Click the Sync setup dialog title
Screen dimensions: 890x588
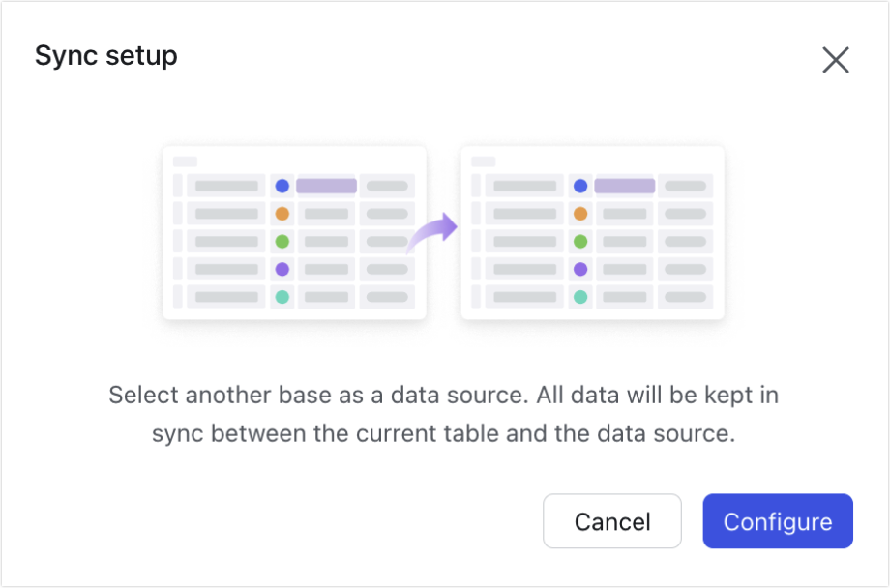106,55
